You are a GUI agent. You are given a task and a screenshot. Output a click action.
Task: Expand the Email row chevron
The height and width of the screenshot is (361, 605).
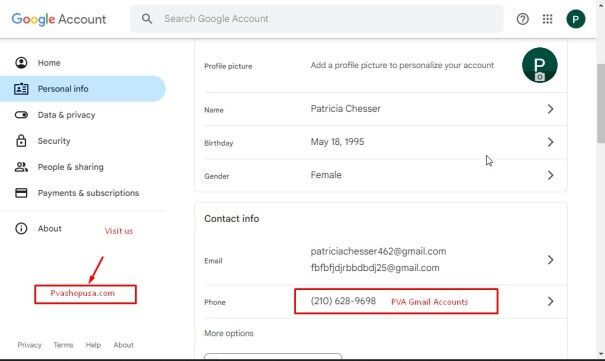pos(551,260)
